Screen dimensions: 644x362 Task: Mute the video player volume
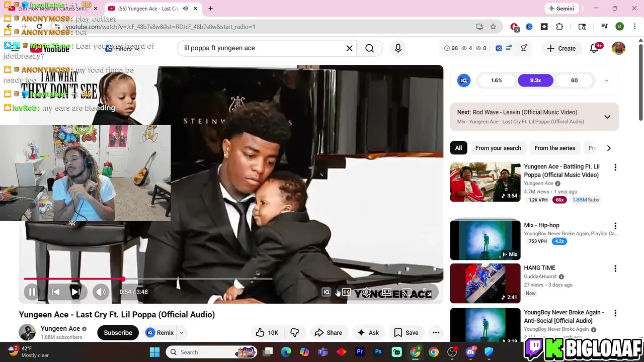tap(101, 292)
